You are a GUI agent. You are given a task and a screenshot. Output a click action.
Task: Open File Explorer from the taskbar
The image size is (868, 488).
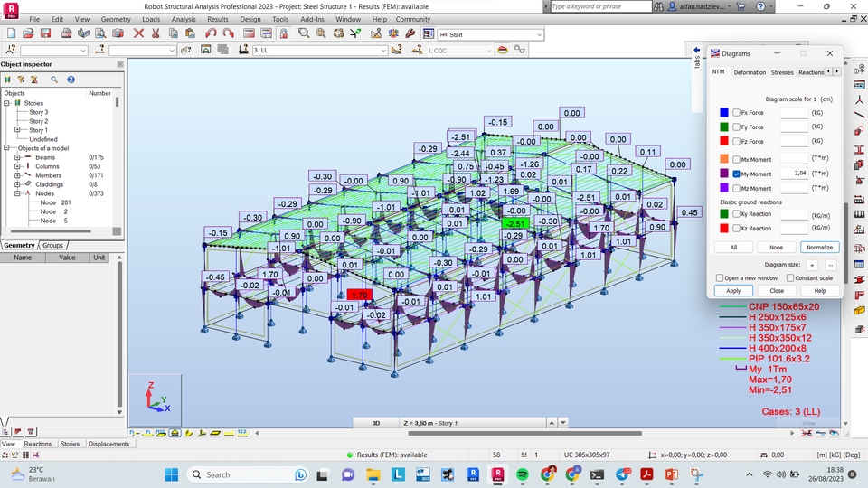(x=373, y=474)
